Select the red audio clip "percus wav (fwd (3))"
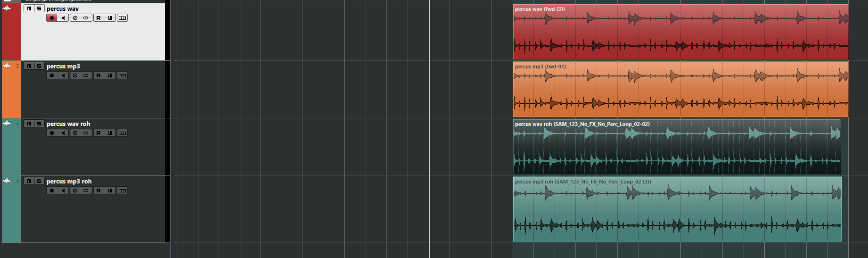This screenshot has width=868, height=258. (680, 32)
